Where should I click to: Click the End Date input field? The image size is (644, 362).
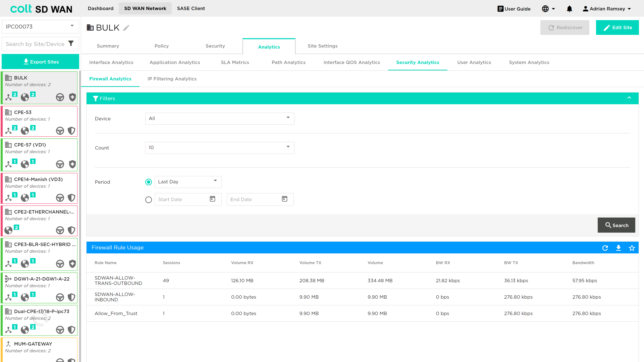point(260,199)
